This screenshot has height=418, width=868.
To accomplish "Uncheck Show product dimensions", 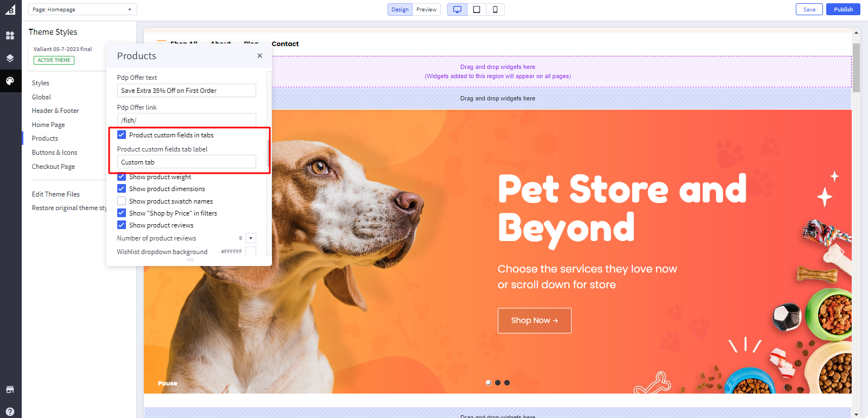I will (122, 188).
